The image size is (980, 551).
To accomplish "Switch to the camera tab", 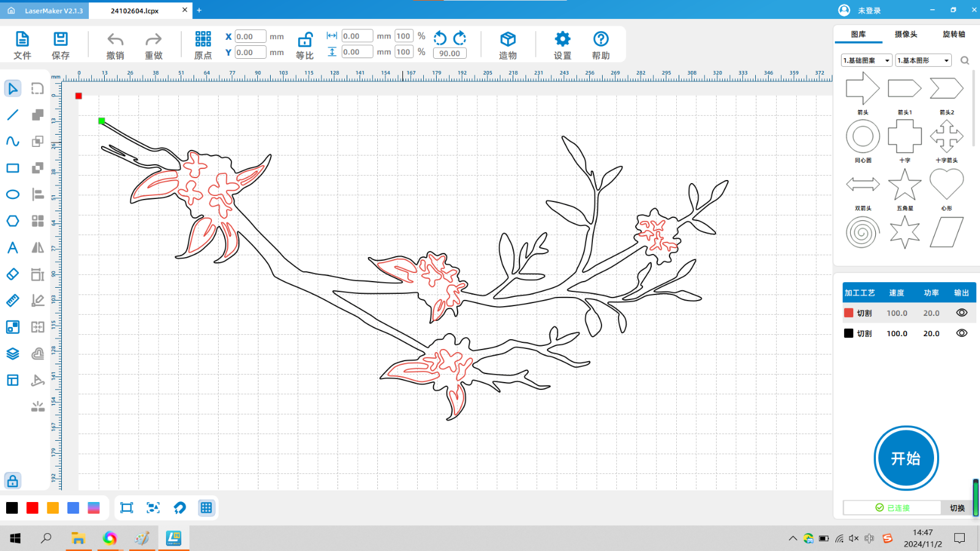I will click(905, 34).
